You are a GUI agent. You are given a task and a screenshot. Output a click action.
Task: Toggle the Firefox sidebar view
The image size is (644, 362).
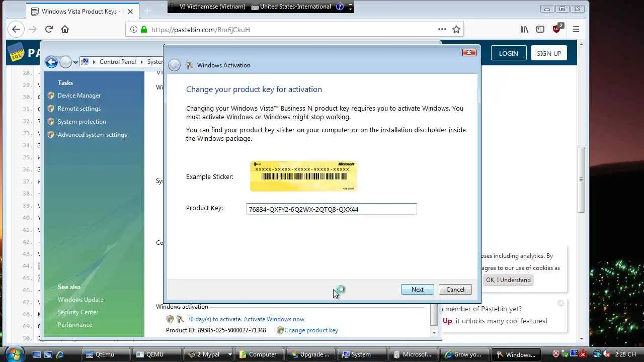point(540,29)
